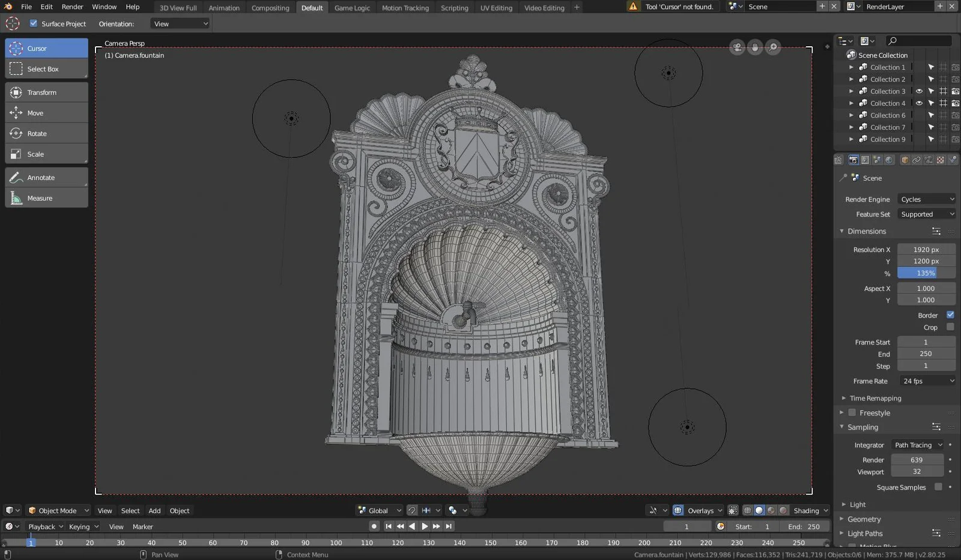Viewport: 961px width, 560px height.
Task: Toggle the Freestyle checkbox
Action: 852,412
